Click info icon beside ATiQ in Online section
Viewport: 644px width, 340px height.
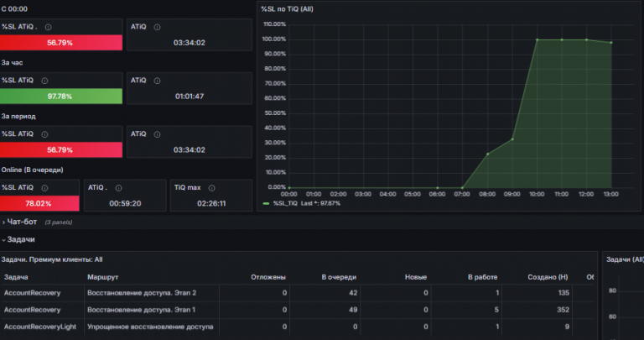pyautogui.click(x=118, y=188)
